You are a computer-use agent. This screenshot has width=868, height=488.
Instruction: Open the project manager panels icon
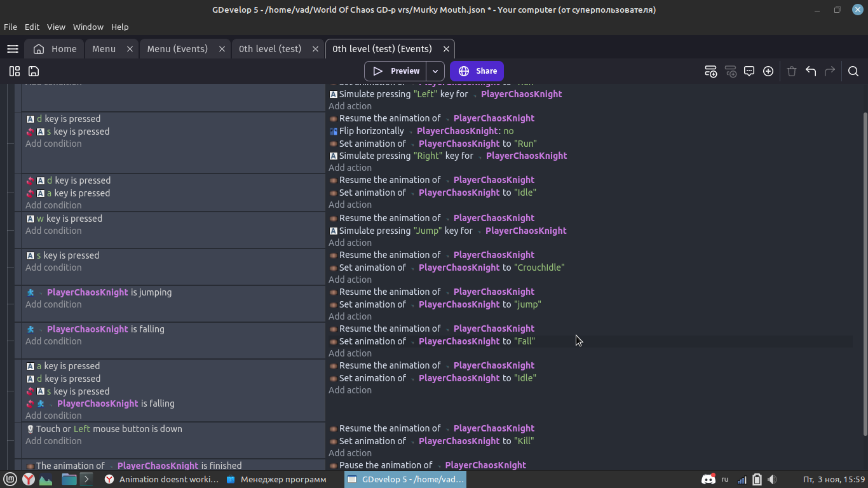coord(15,71)
